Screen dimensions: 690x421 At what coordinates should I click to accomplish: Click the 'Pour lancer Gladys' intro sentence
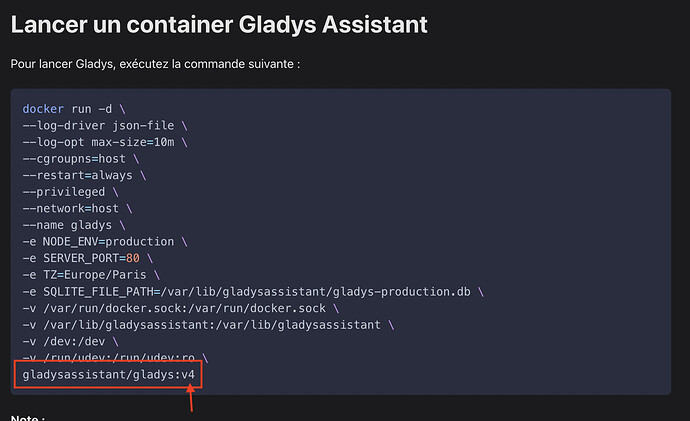point(155,64)
